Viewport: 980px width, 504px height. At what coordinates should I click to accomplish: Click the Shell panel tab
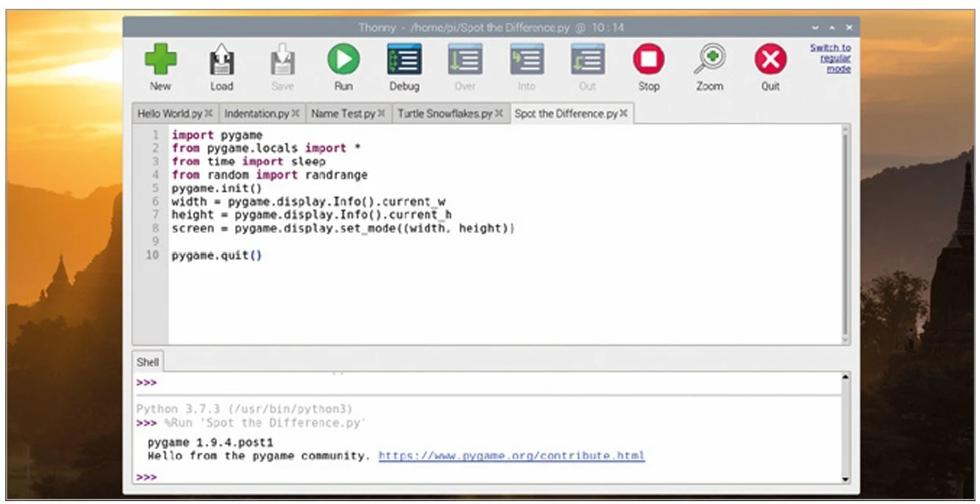coord(147,362)
